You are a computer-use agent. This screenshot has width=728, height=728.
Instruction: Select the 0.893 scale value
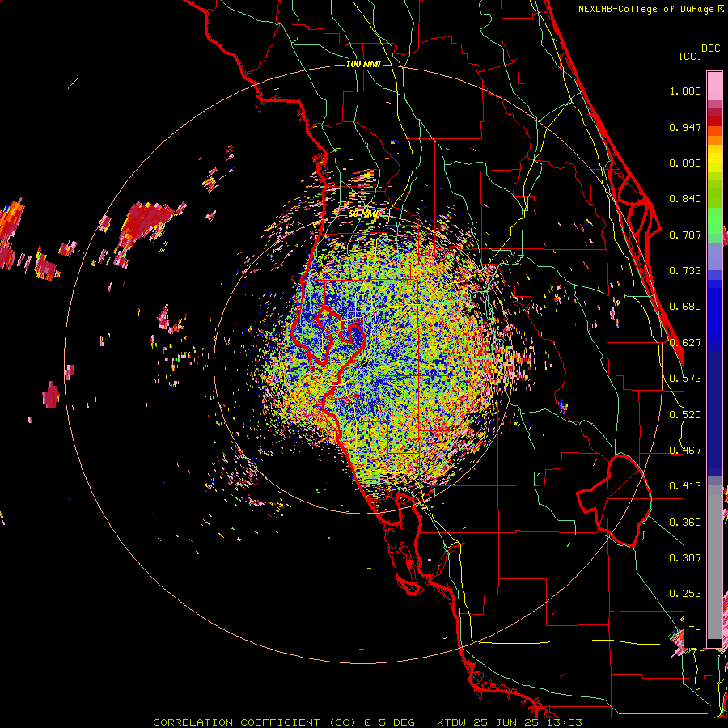pyautogui.click(x=685, y=163)
